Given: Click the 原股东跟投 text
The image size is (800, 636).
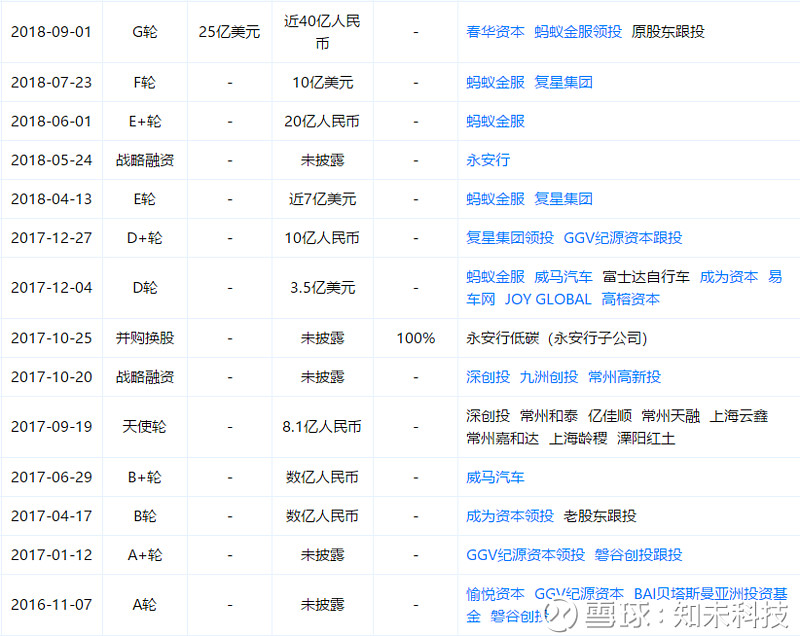Looking at the screenshot, I should pos(668,32).
